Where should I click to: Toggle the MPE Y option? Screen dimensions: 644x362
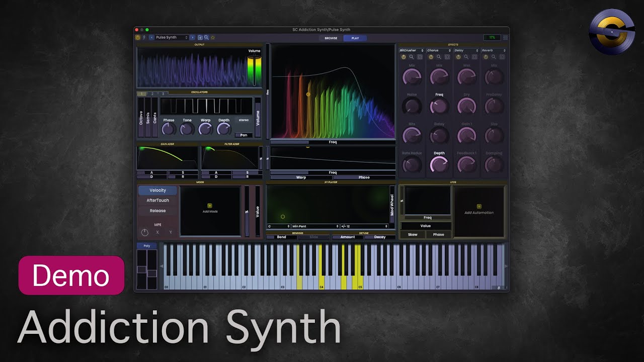pos(171,232)
